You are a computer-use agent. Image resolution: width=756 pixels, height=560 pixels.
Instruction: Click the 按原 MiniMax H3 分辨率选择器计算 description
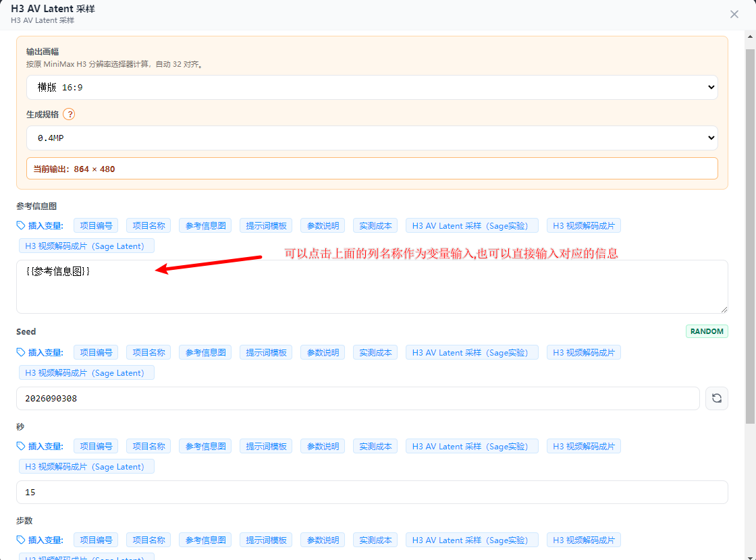point(115,64)
